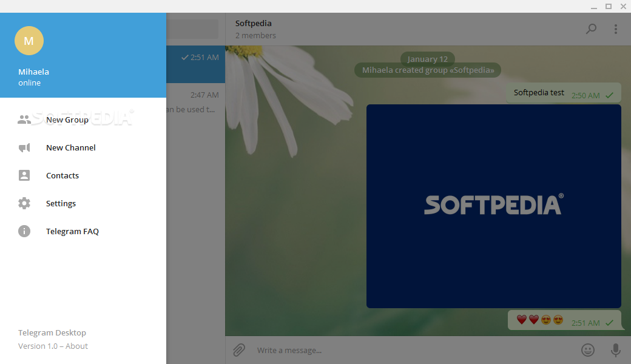The width and height of the screenshot is (631, 364).
Task: Open Contacts from the side menu
Action: [83, 175]
